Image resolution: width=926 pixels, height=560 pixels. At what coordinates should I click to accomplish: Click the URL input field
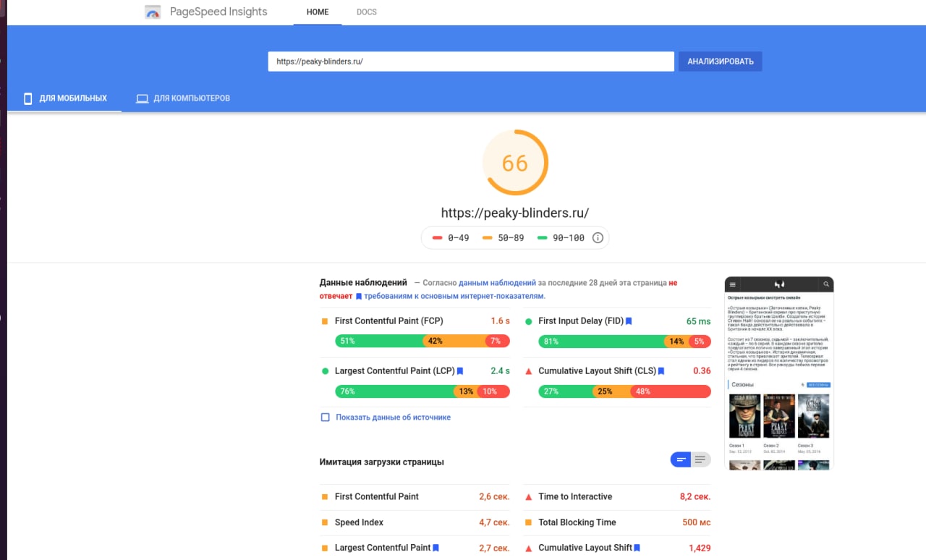(471, 61)
